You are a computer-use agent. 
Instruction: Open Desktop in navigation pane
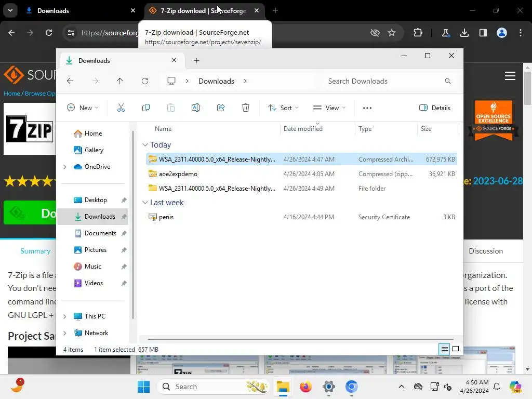click(x=93, y=200)
